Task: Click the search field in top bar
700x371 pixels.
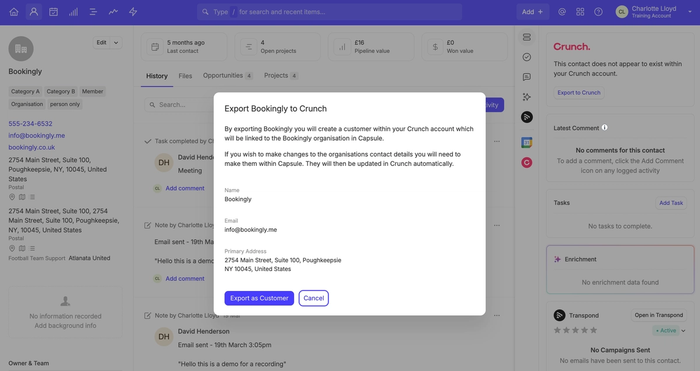Action: click(329, 12)
